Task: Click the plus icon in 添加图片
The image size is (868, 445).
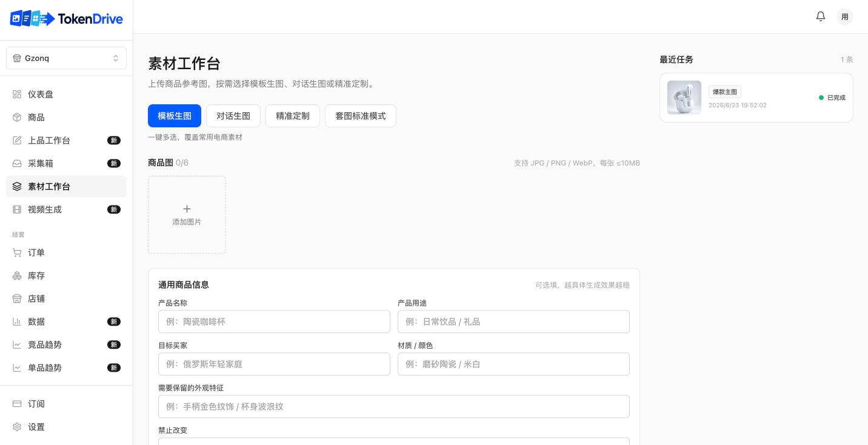Action: click(187, 209)
